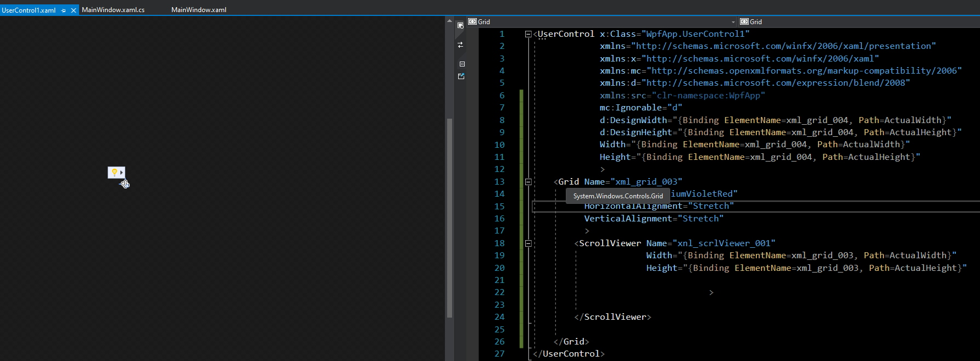Collapse the ScrollViewer element on line 18

tap(528, 243)
